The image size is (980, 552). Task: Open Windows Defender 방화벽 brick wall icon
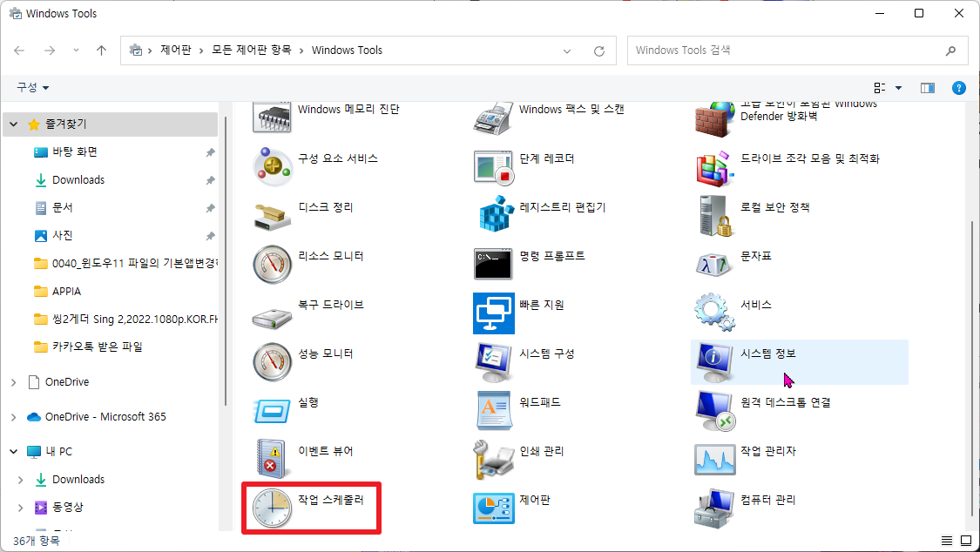click(714, 118)
